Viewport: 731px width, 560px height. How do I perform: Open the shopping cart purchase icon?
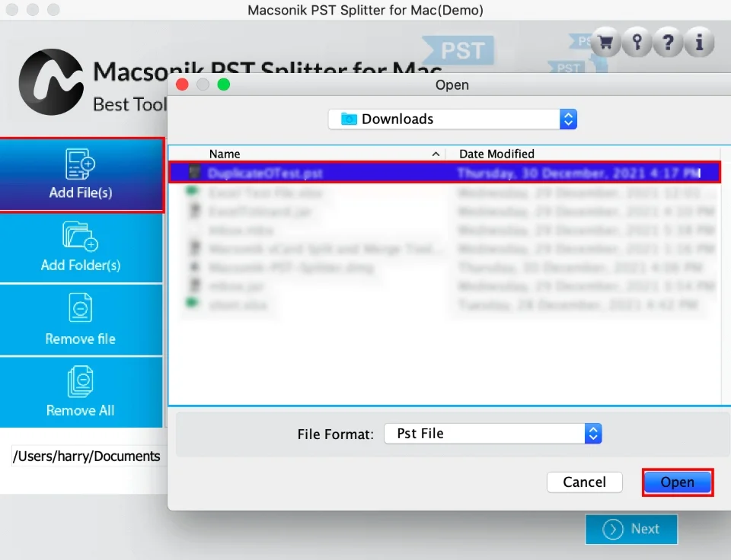605,43
